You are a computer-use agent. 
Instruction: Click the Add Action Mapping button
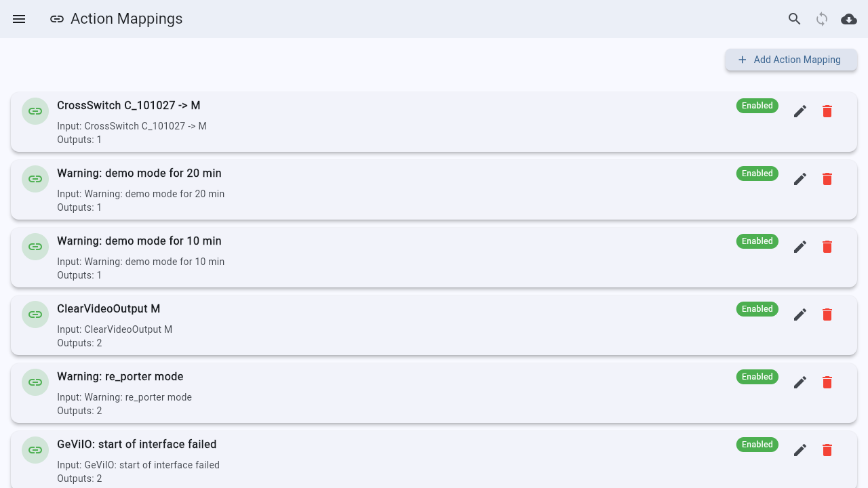(x=791, y=60)
